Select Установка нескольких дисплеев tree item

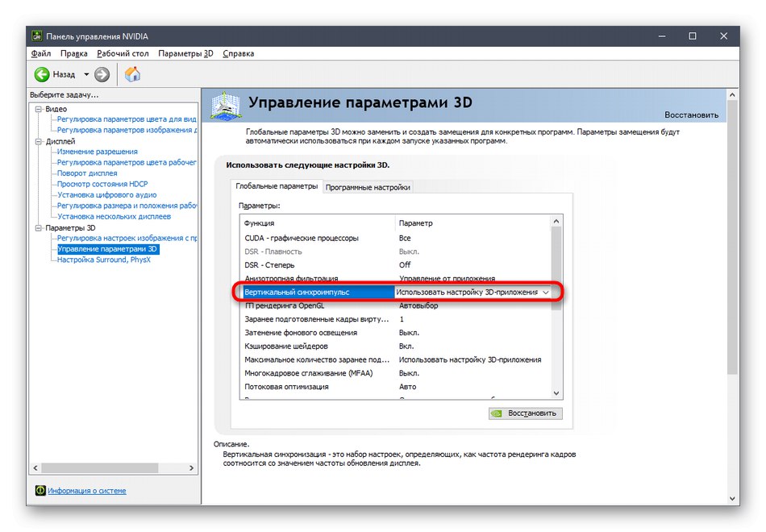(x=114, y=216)
